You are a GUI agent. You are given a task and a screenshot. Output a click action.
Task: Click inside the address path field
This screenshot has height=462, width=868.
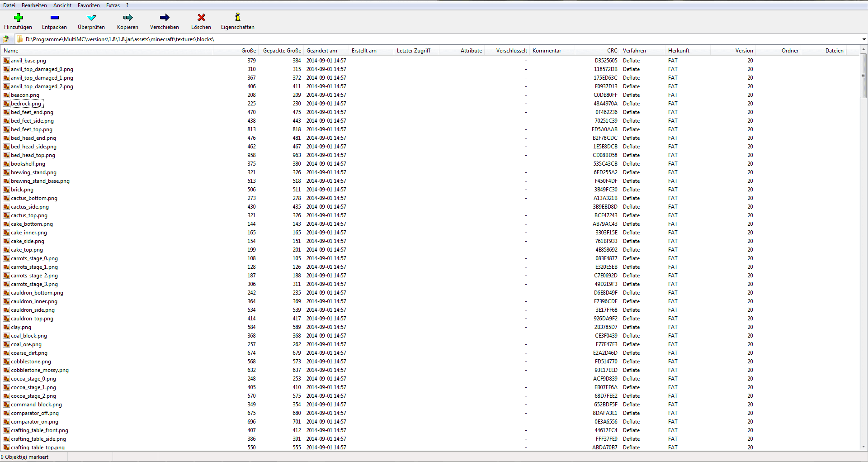[x=439, y=39]
